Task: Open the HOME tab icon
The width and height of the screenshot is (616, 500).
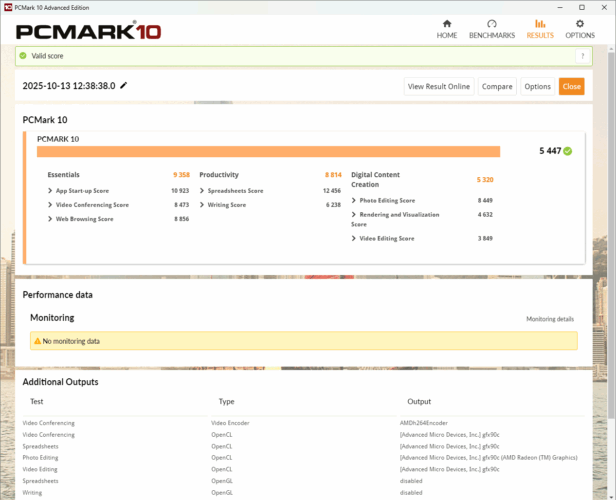Action: (447, 24)
